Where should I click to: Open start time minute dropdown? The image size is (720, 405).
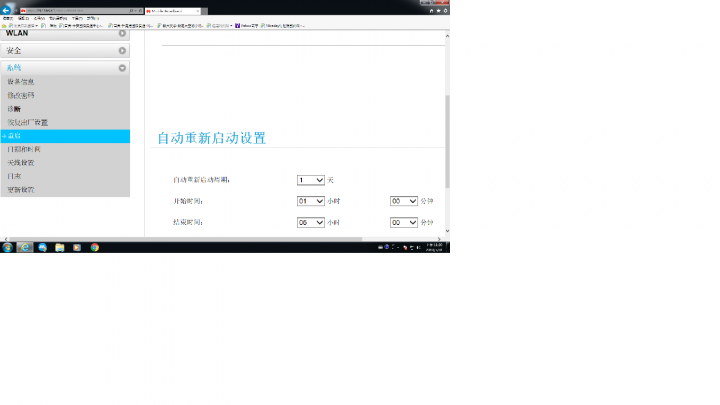[404, 201]
